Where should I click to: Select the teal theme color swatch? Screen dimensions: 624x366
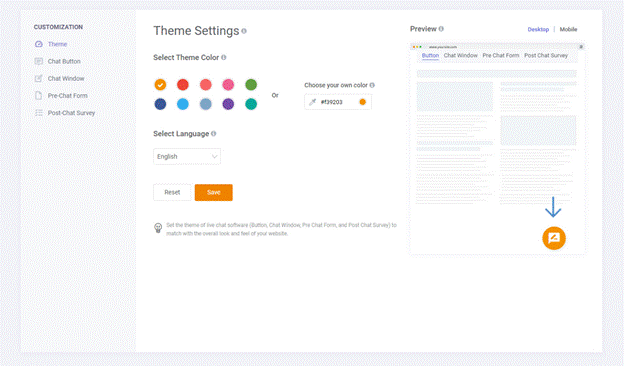coord(251,104)
